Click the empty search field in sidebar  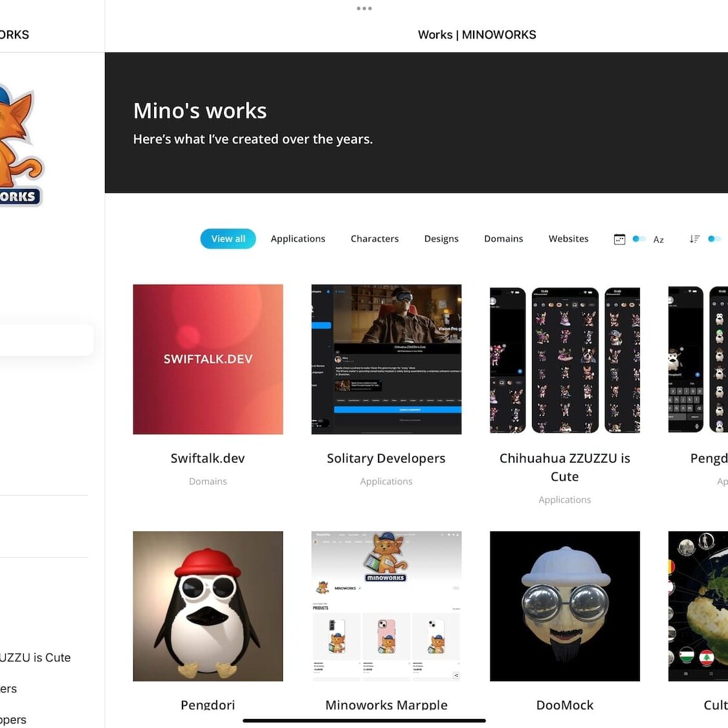(x=45, y=340)
